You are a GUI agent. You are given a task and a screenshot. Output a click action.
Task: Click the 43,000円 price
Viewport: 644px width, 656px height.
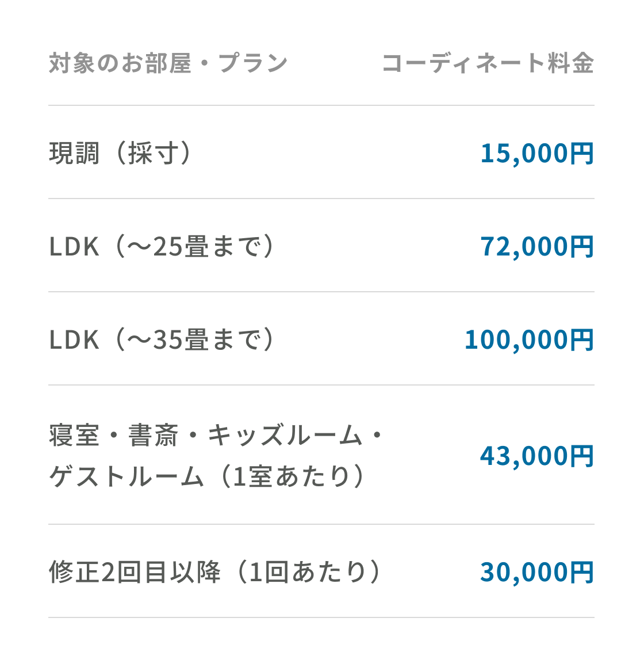pyautogui.click(x=538, y=456)
